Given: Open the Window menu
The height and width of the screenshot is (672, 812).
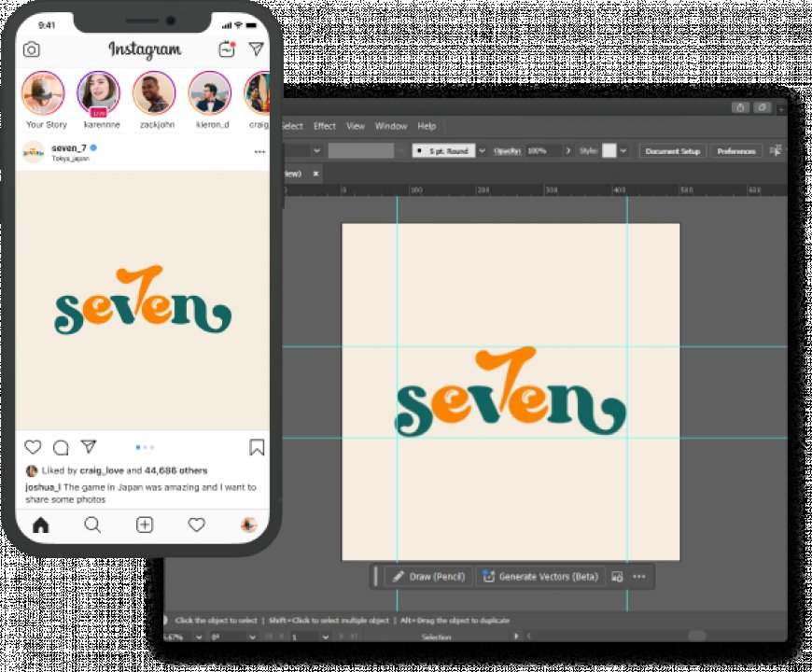Looking at the screenshot, I should coord(390,126).
